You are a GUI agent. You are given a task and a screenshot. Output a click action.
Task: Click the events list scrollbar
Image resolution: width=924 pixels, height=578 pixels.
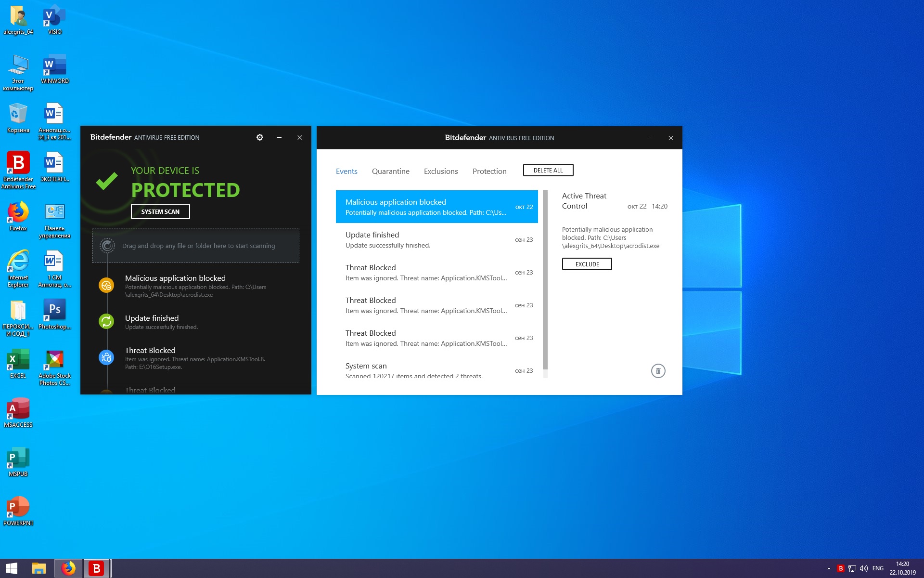(545, 279)
